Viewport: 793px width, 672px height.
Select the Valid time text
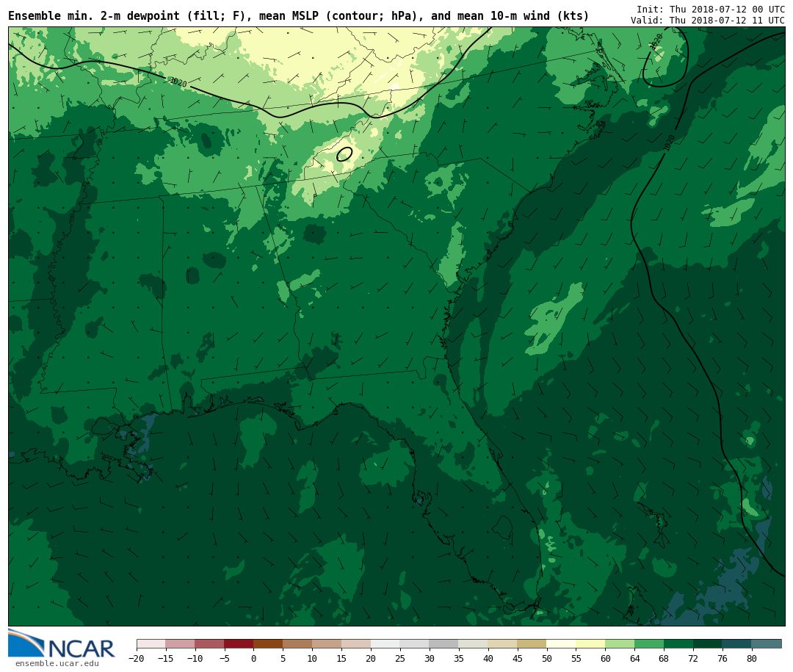pyautogui.click(x=707, y=21)
